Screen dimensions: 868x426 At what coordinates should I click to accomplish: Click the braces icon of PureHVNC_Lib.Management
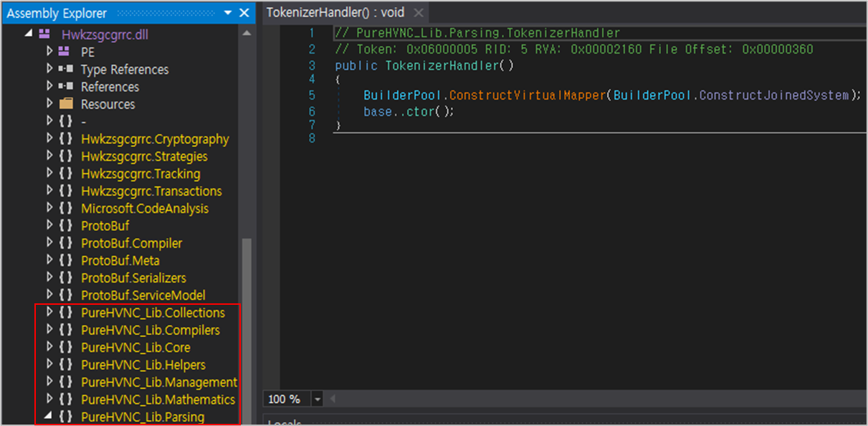(x=66, y=382)
